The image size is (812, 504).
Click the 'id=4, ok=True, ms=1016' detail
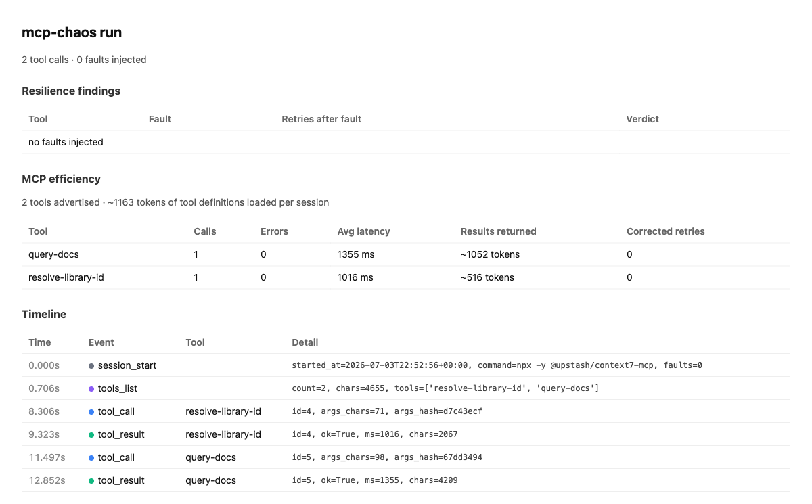pyautogui.click(x=376, y=434)
